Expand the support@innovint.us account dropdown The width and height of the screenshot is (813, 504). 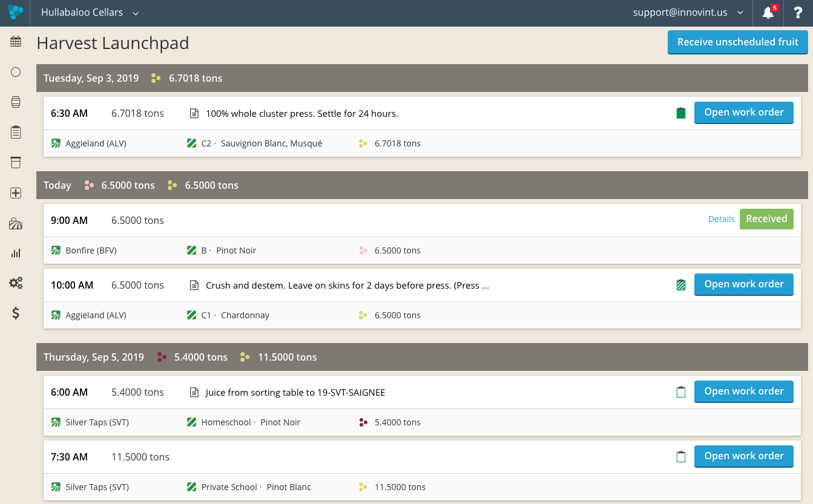coord(688,12)
